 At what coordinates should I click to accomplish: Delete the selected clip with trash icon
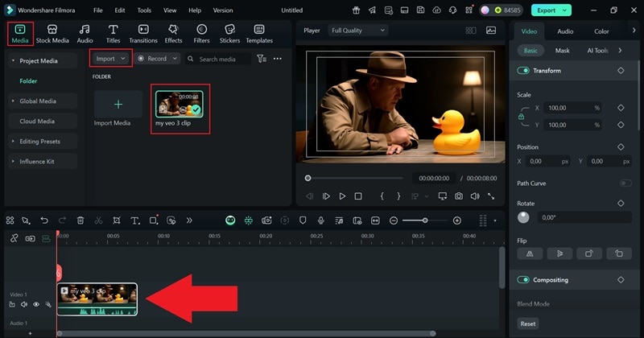pyautogui.click(x=80, y=221)
